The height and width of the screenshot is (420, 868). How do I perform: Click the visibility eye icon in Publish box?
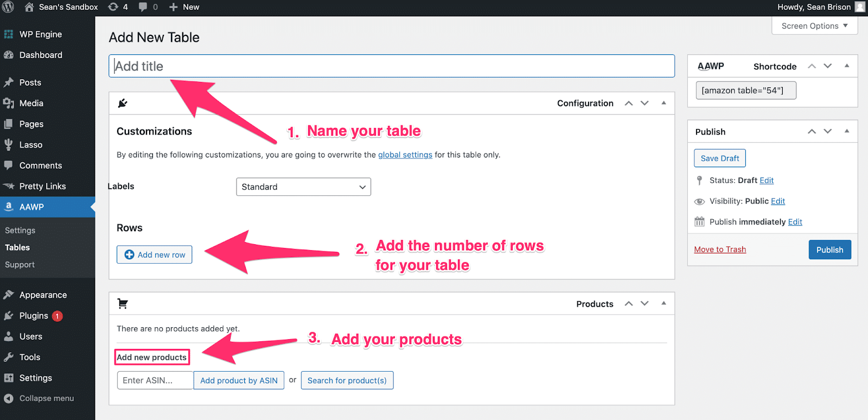(x=700, y=201)
